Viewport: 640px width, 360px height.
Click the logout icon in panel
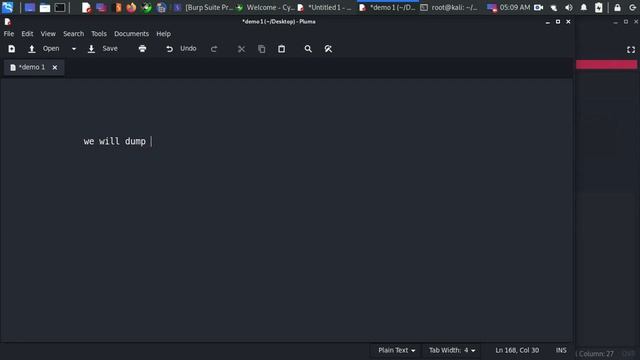click(632, 7)
